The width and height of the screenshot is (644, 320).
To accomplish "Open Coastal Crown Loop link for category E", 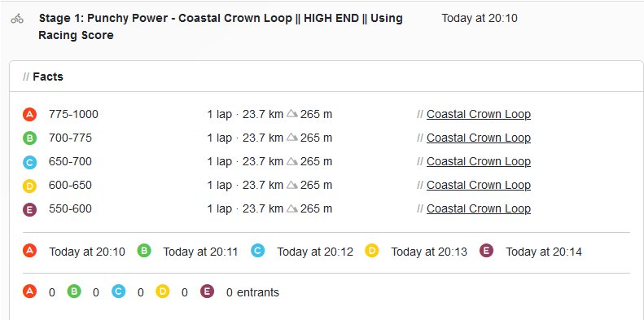I will tap(479, 208).
